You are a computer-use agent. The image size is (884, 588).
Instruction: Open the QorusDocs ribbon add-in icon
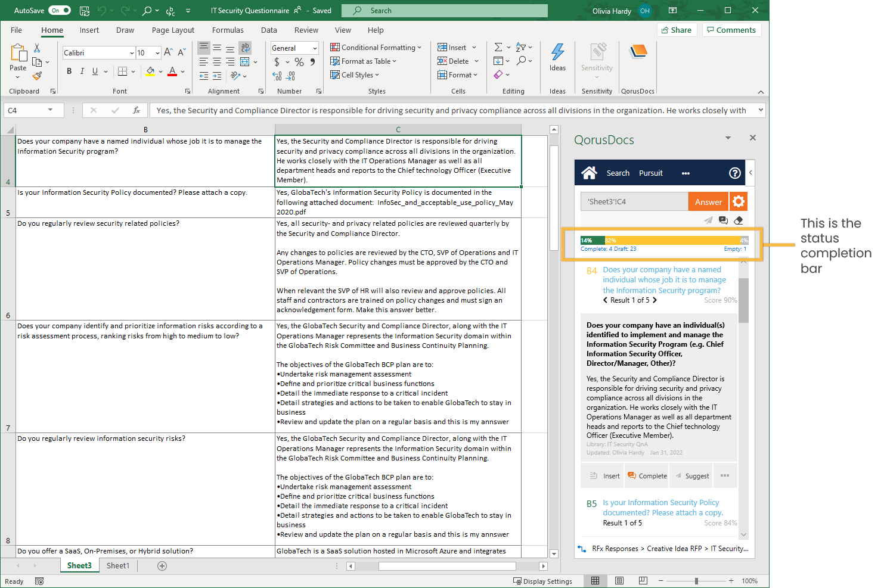638,53
